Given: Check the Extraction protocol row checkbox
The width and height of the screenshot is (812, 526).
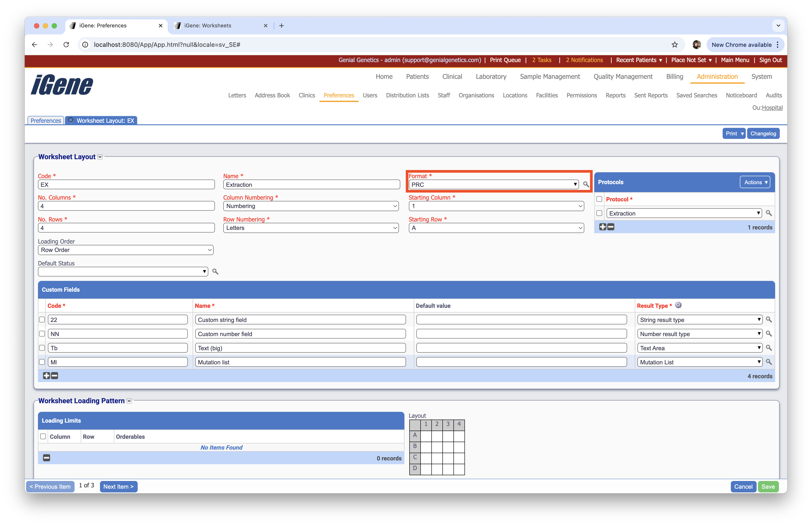Looking at the screenshot, I should tap(600, 213).
